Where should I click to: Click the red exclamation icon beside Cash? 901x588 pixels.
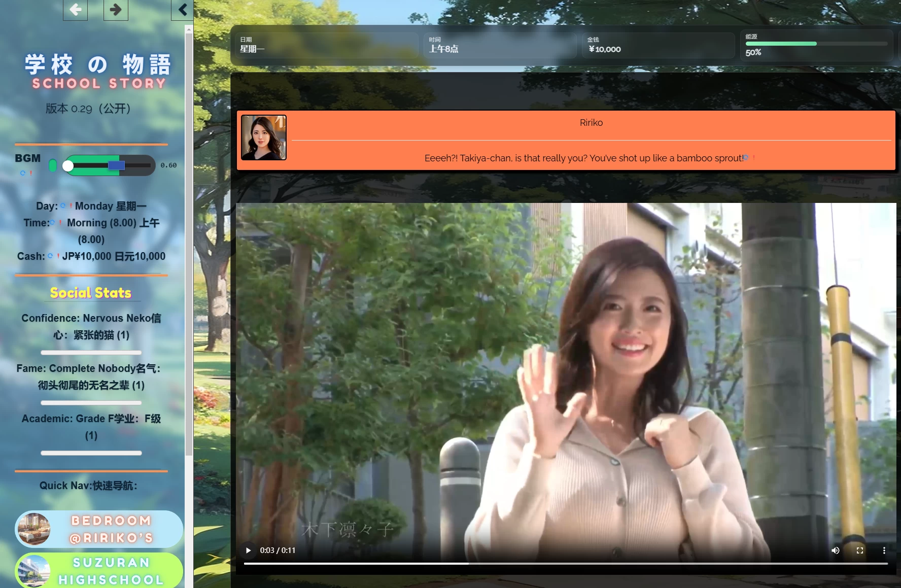58,256
